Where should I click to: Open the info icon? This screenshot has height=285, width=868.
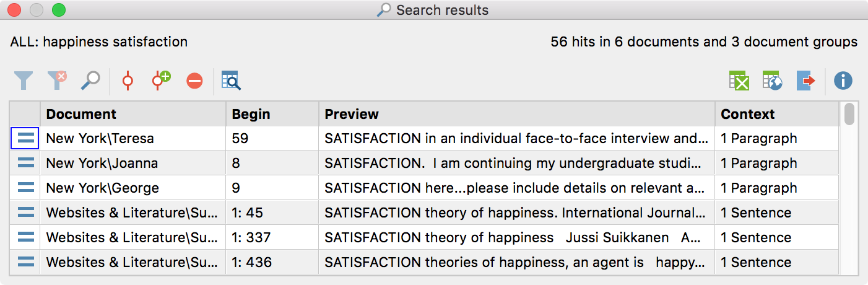(843, 81)
